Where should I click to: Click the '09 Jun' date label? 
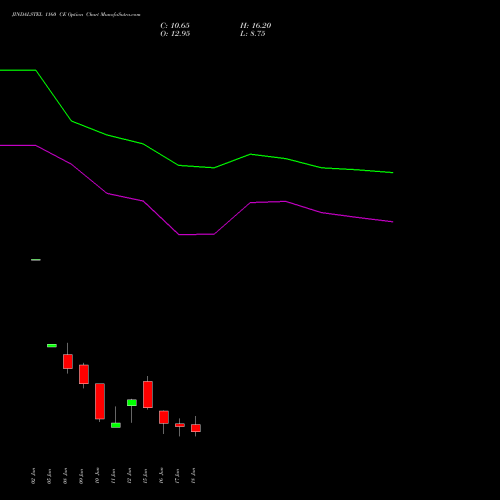point(81,476)
